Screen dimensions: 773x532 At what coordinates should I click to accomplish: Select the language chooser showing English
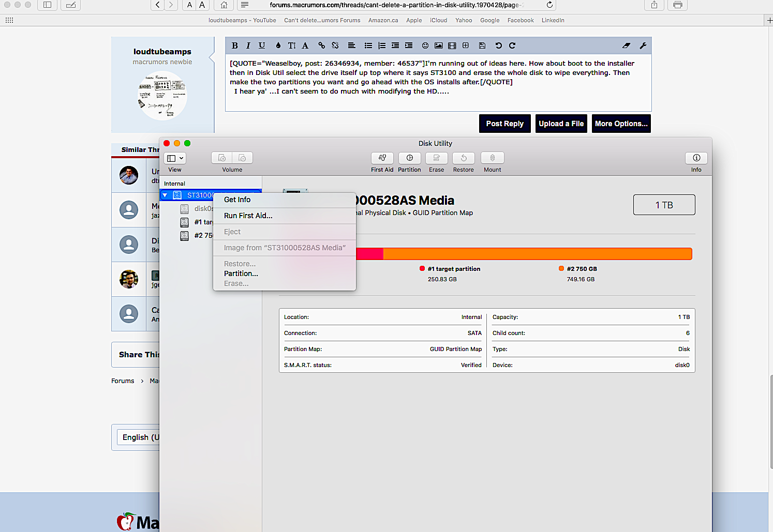click(x=139, y=437)
